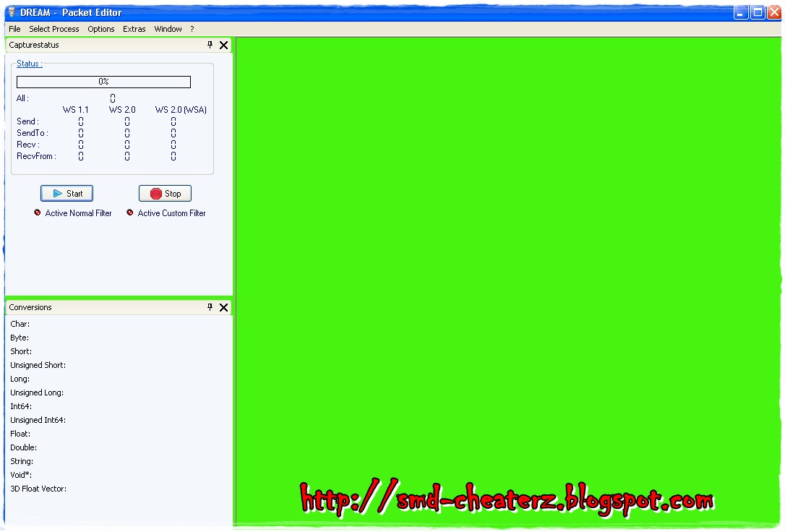This screenshot has width=785, height=532.
Task: Close the Capturestatus panel
Action: 224,45
